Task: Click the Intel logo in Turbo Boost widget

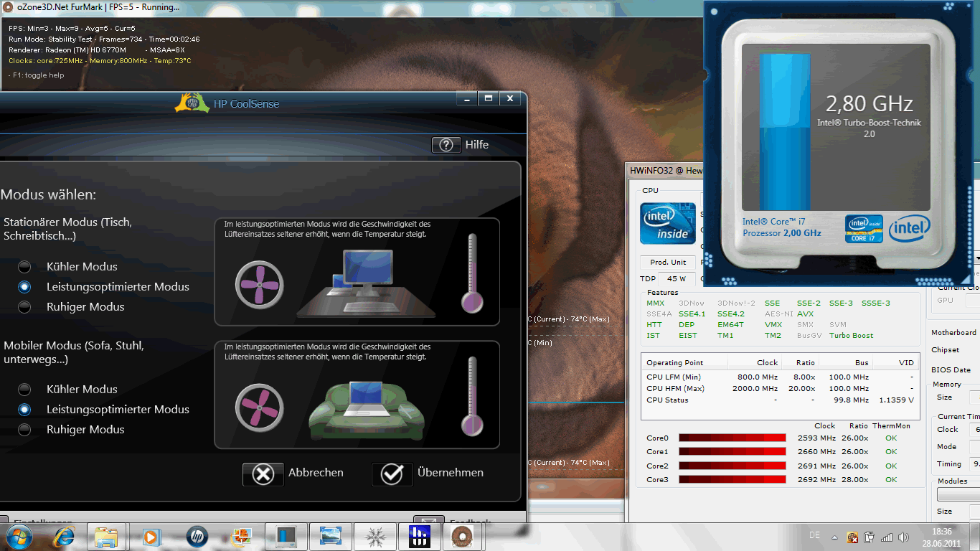Action: pyautogui.click(x=910, y=229)
